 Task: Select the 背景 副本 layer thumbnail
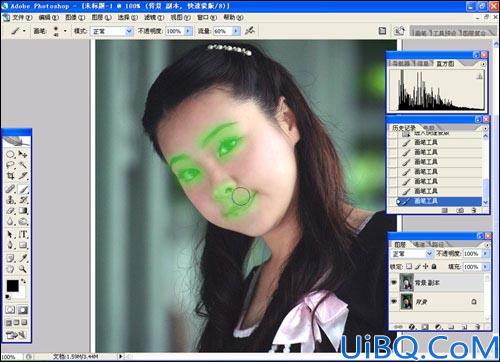coord(407,283)
